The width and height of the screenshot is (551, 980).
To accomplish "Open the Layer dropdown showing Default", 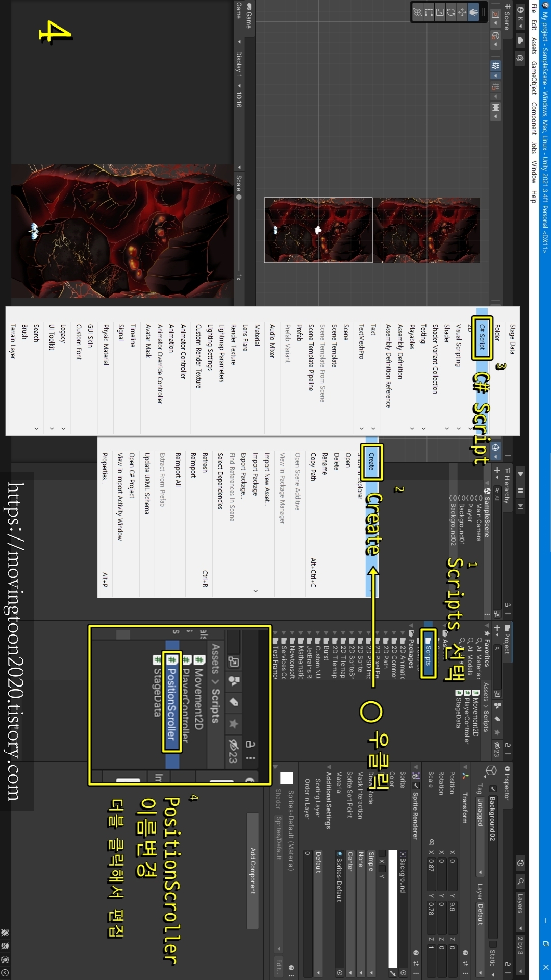I will click(x=480, y=939).
